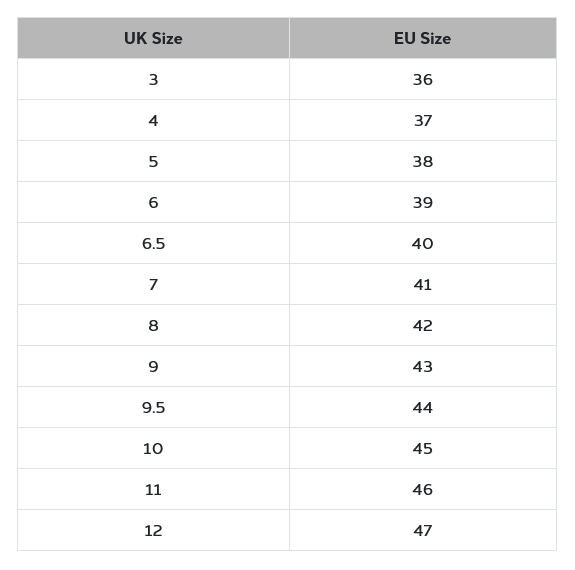
Task: Select the EU size 44 cell
Action: coord(423,407)
